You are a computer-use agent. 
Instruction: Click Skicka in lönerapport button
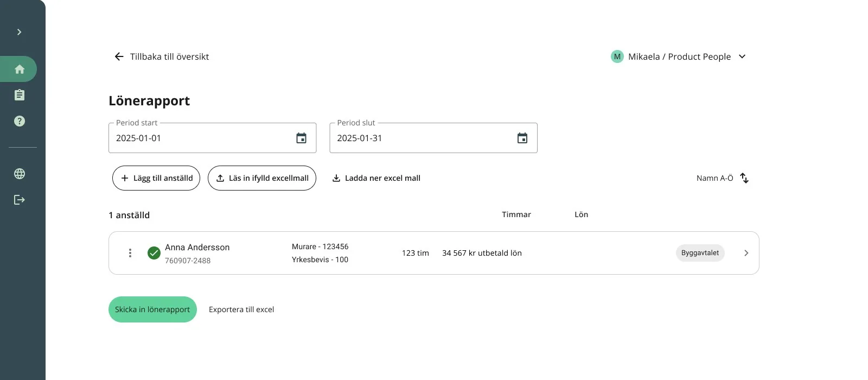point(152,309)
